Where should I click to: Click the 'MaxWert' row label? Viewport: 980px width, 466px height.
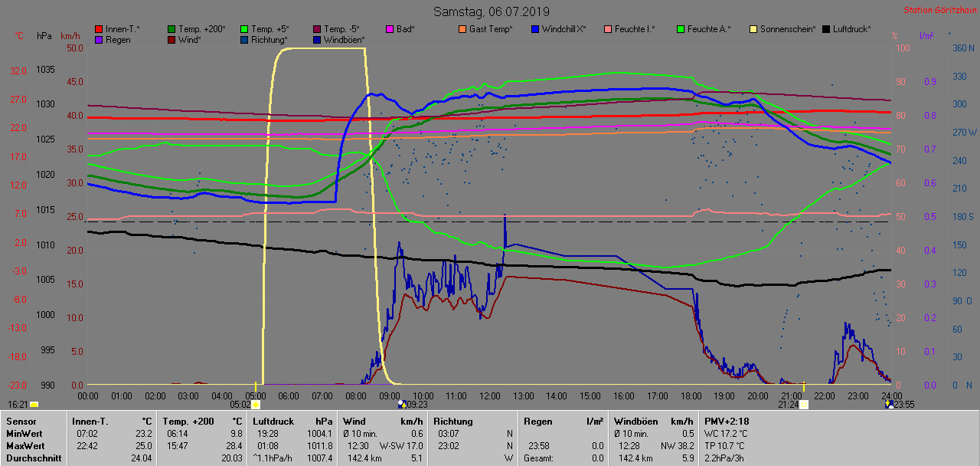(24, 445)
